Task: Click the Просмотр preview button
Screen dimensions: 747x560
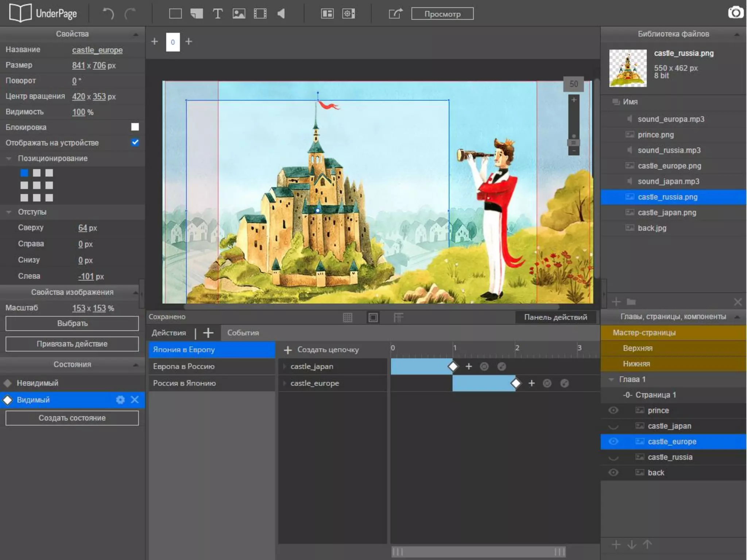Action: pyautogui.click(x=442, y=14)
